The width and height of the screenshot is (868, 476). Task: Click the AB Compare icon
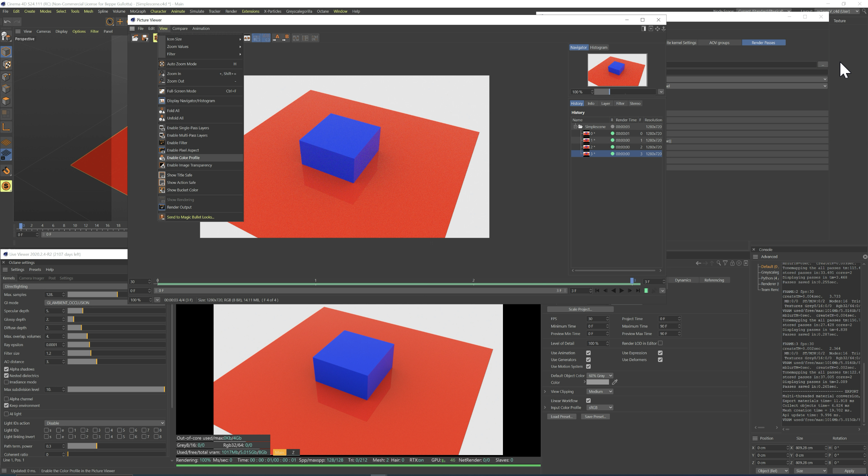tap(247, 38)
